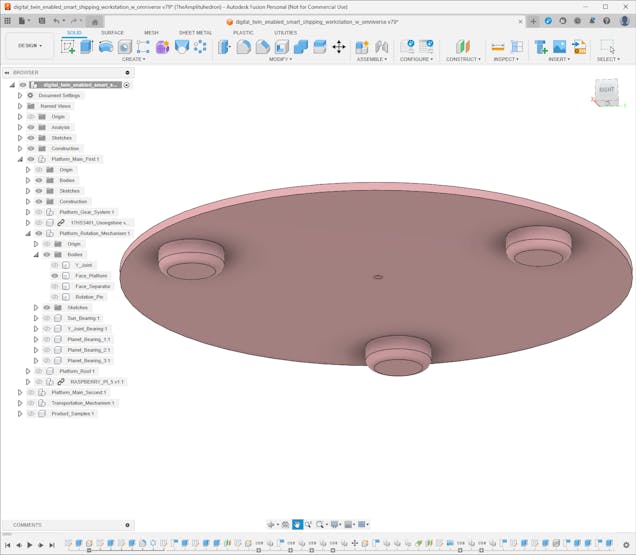The width and height of the screenshot is (636, 555).
Task: Click the Save icon in title toolbar
Action: pyautogui.click(x=39, y=20)
